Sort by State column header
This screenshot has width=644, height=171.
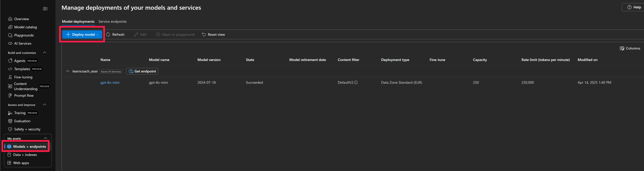(x=250, y=60)
